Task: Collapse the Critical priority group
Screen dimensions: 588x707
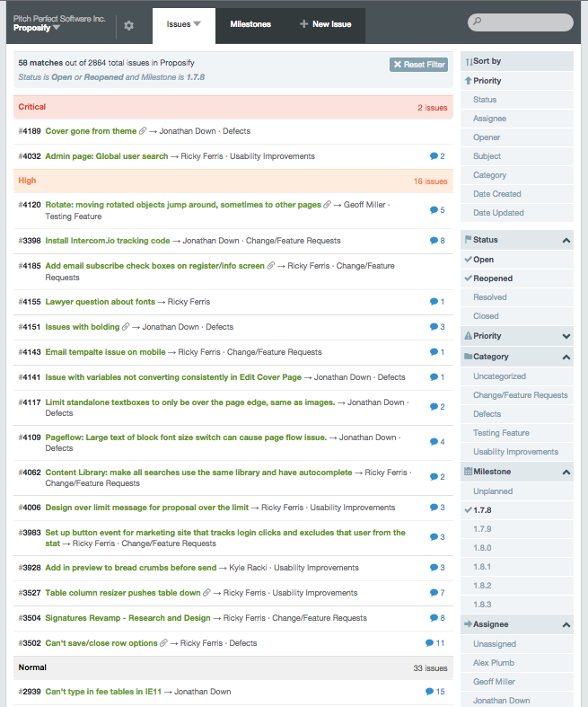Action: coord(233,107)
